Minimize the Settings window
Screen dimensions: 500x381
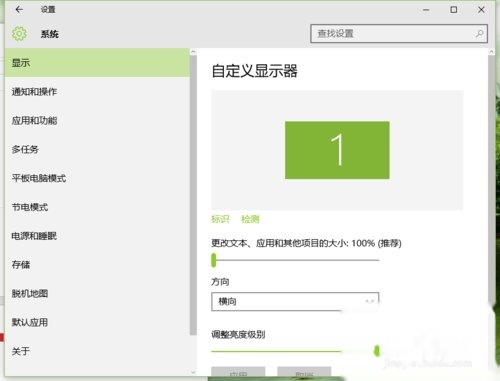[x=426, y=10]
